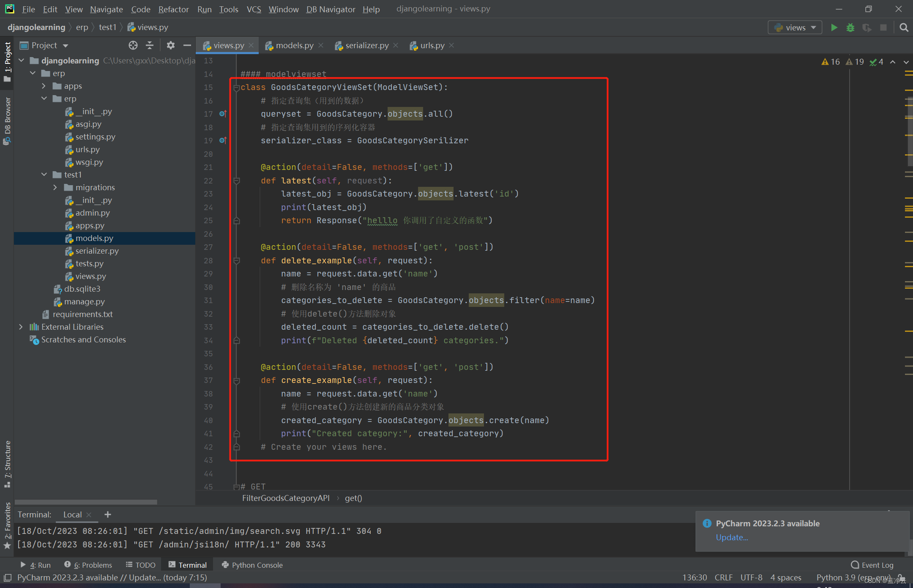This screenshot has height=588, width=913.
Task: Open the Navigate menu in menu bar
Action: point(106,8)
